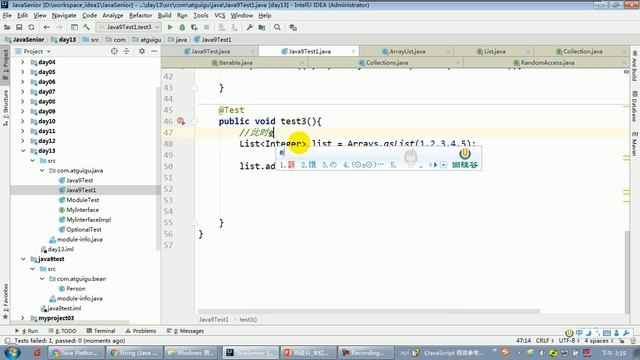This screenshot has height=360, width=640.
Task: Select OptionalTest class in tree
Action: pyautogui.click(x=84, y=229)
